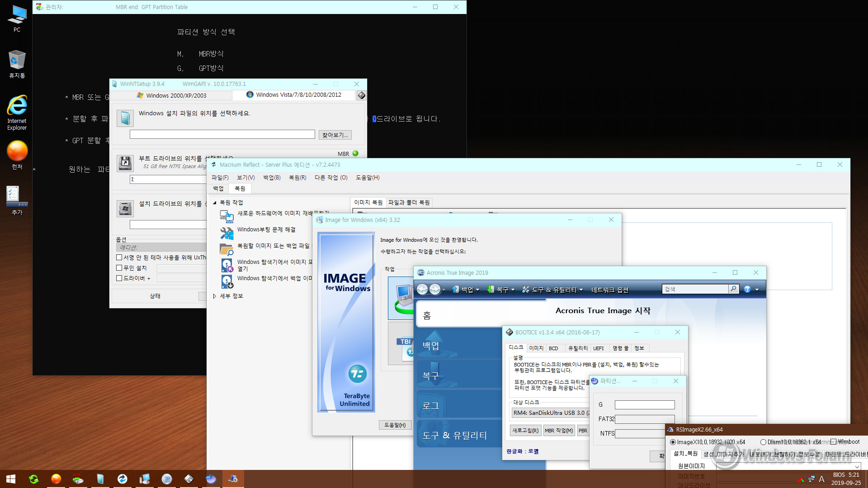Viewport: 868px width, 488px height.
Task: Open the 파일(F) menu in Macrium Reflect
Action: click(x=220, y=178)
